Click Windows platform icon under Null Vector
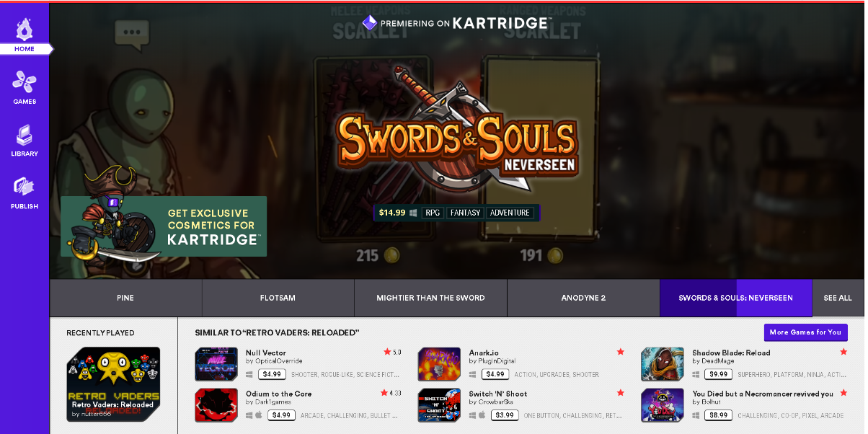The image size is (868, 434). [x=249, y=374]
